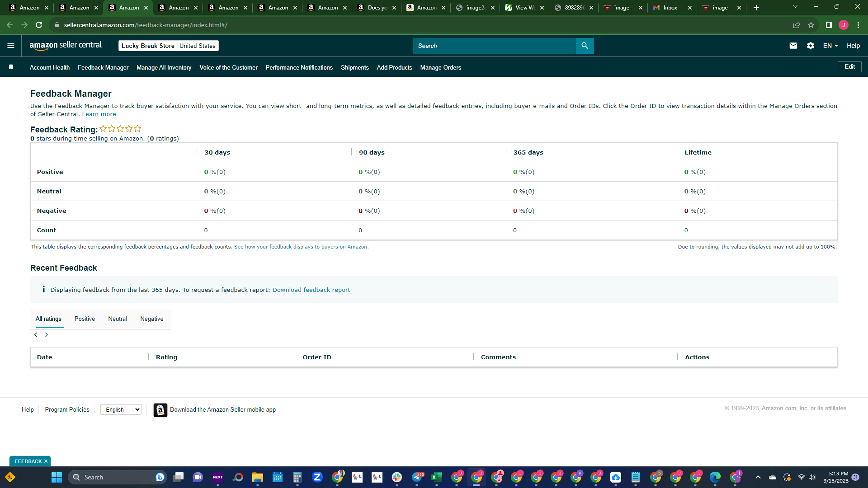Click the '365 days' column header
The height and width of the screenshot is (488, 868).
tap(528, 152)
